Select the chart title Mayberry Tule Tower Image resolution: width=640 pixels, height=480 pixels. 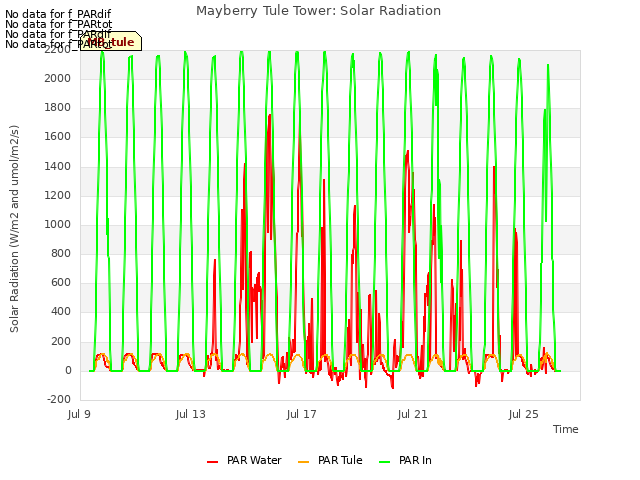click(318, 11)
